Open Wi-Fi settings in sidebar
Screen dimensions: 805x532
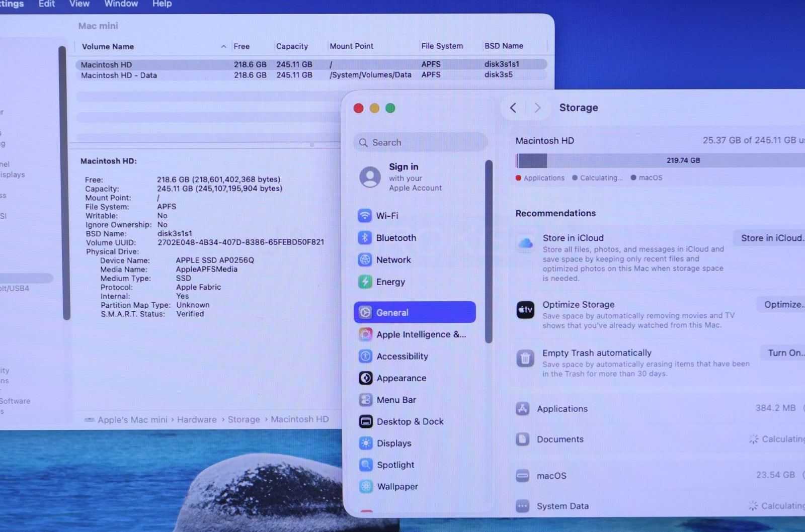coord(386,216)
